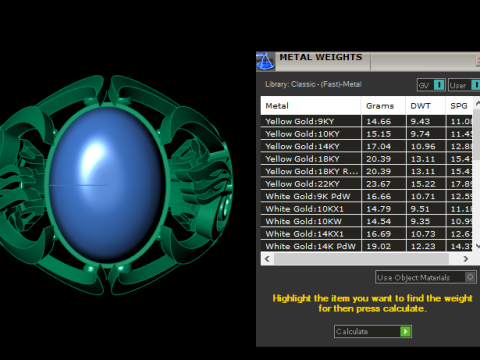Select the White Gold:10KX1 row
Viewport: 480px width, 360px height.
367,209
